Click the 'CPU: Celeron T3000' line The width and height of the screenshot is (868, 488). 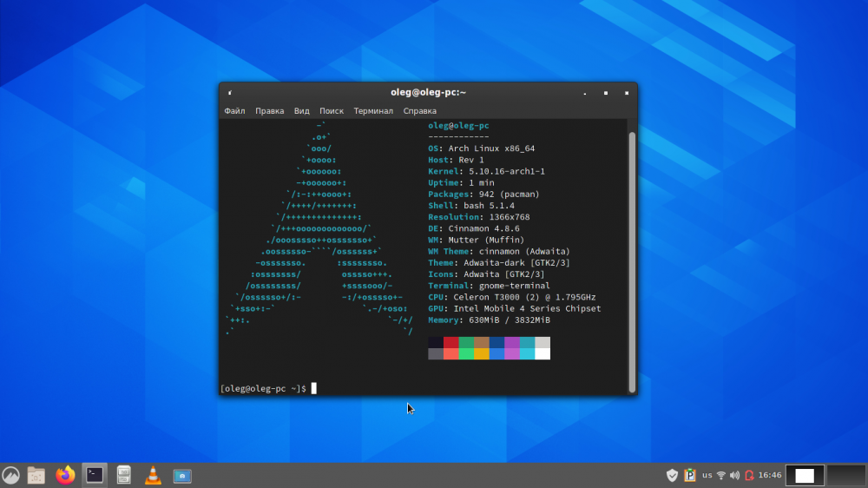coord(511,297)
